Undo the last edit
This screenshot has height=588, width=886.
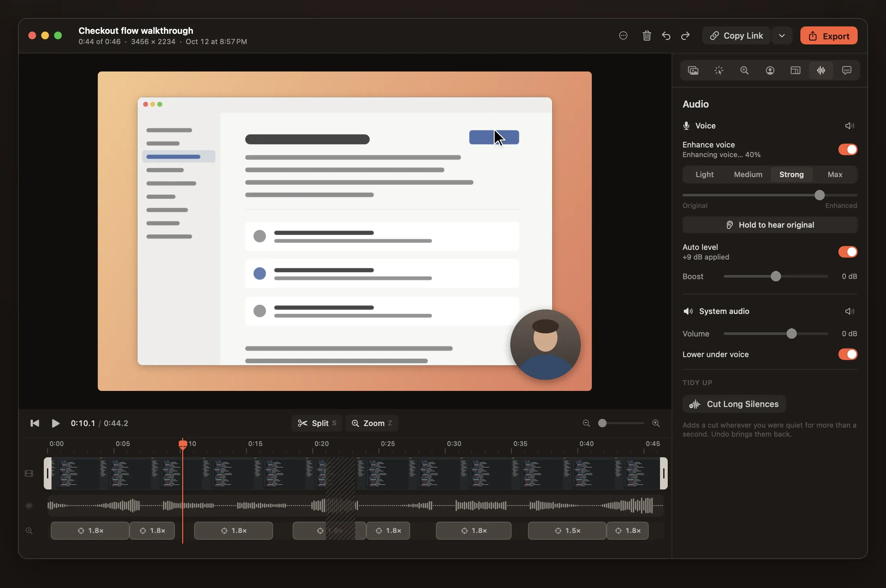click(666, 36)
